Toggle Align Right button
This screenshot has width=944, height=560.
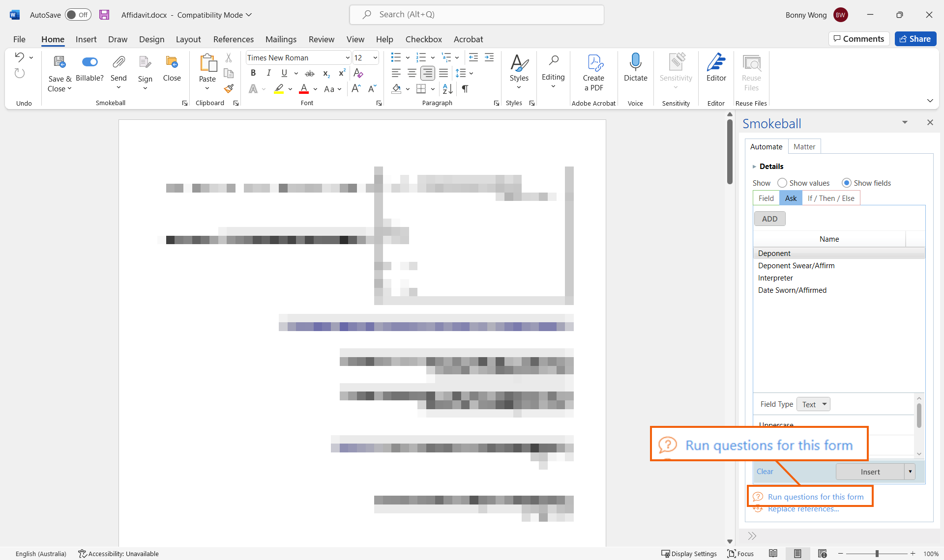pos(428,73)
